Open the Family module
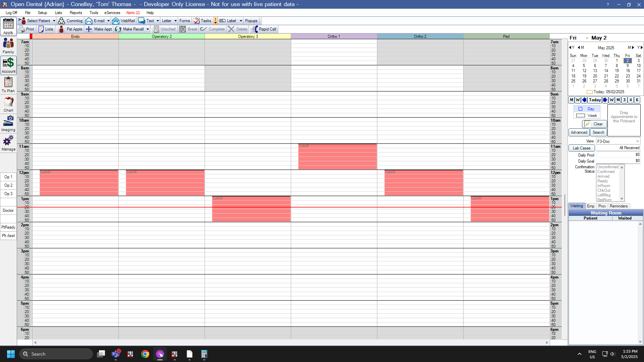Screen dimensions: 644x362 point(8,46)
